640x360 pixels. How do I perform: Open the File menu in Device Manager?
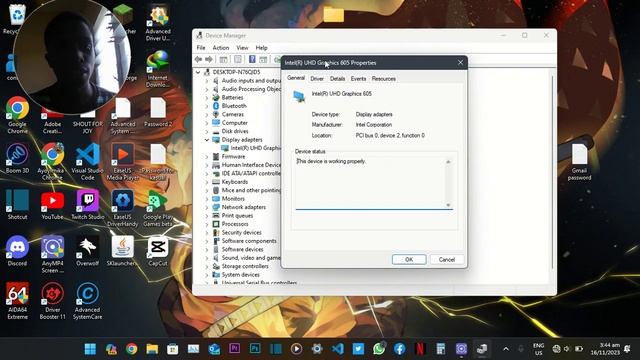(x=201, y=48)
